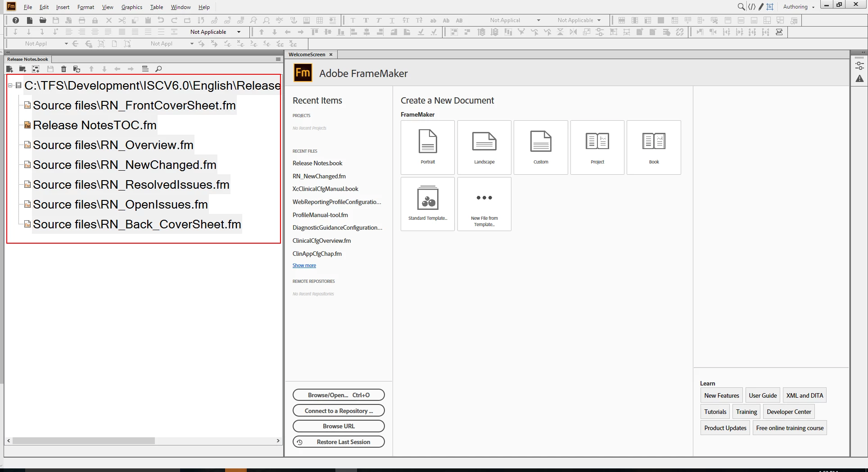This screenshot has width=868, height=472.
Task: Open the font family Not Applical dropdown
Action: (x=538, y=20)
